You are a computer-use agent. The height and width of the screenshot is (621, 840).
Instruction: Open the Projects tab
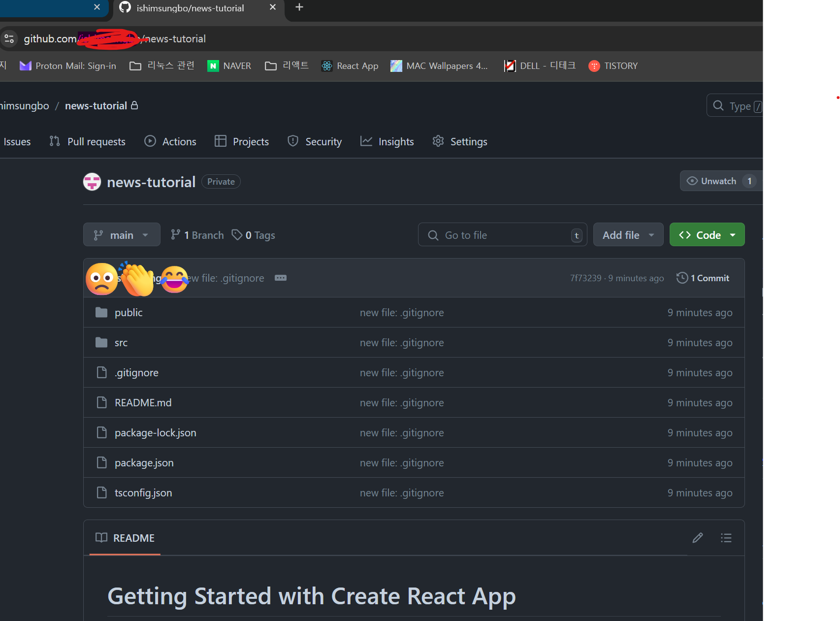[242, 142]
